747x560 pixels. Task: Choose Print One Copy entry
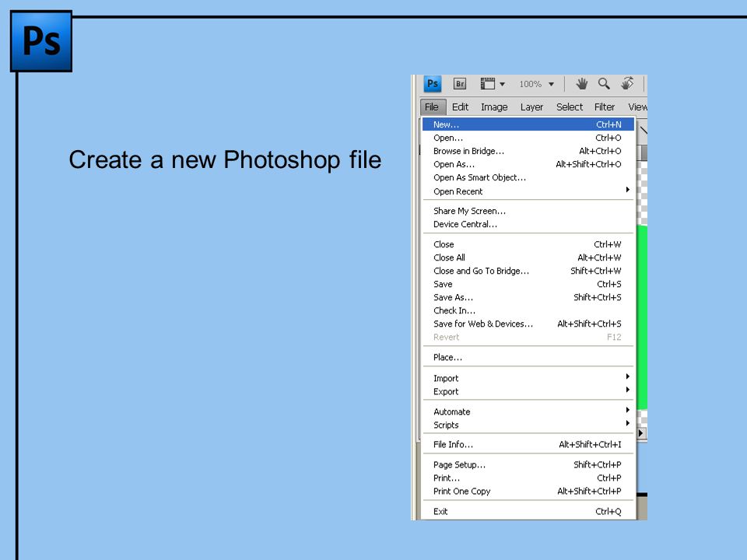tap(528, 492)
